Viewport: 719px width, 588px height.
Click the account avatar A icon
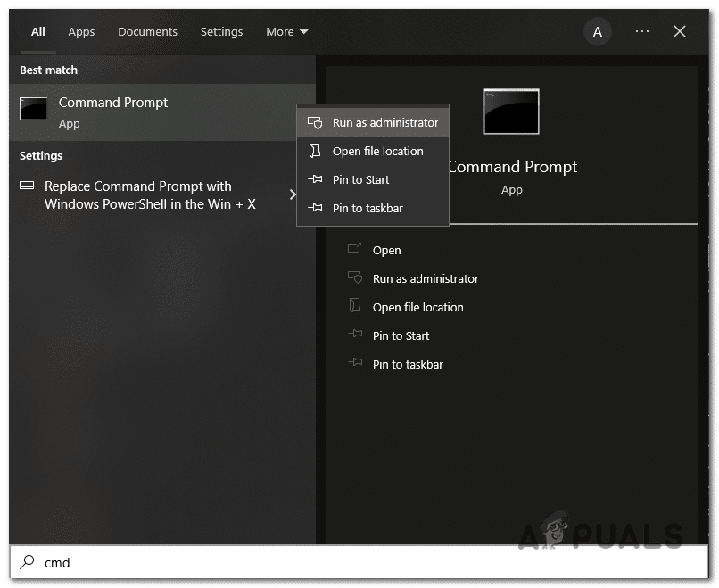click(x=597, y=31)
